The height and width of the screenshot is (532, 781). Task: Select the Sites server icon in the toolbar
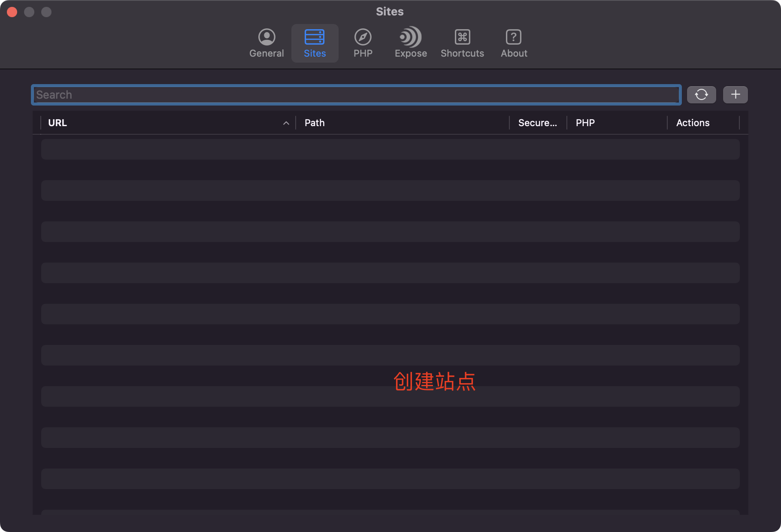(315, 38)
